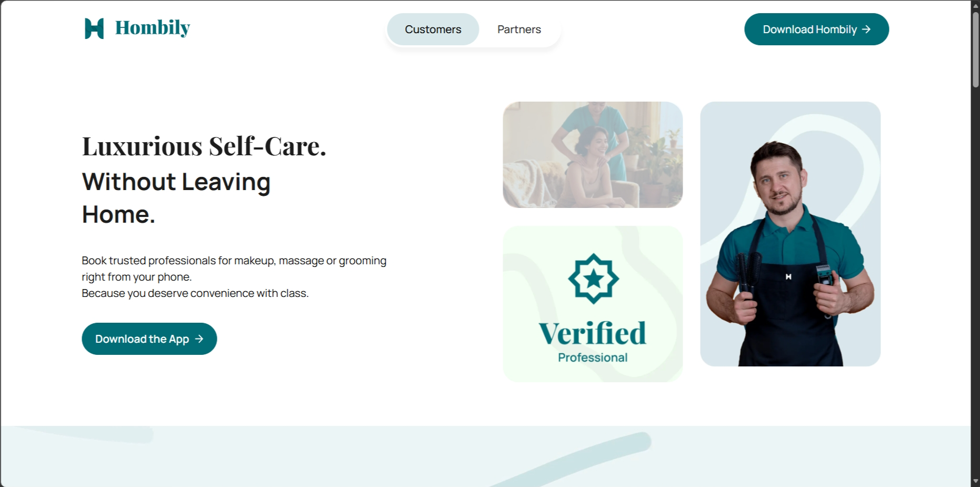Click the Professional label under Verified

pos(593,357)
